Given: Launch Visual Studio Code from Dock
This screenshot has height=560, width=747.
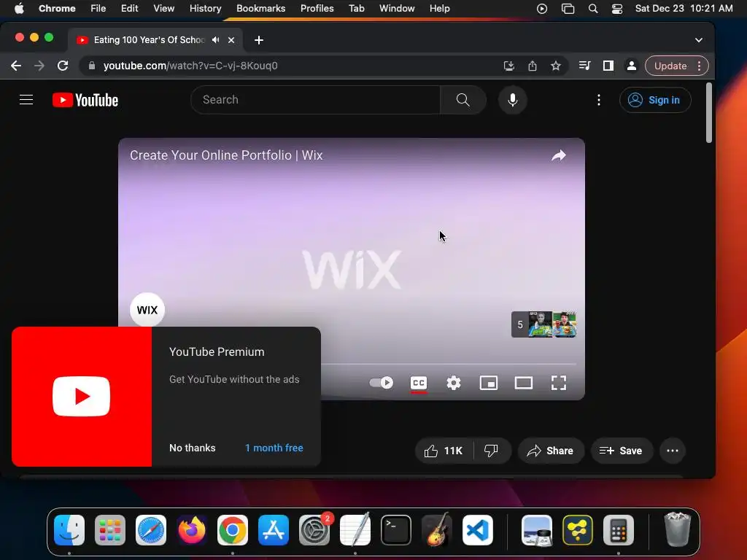Looking at the screenshot, I should point(477,529).
